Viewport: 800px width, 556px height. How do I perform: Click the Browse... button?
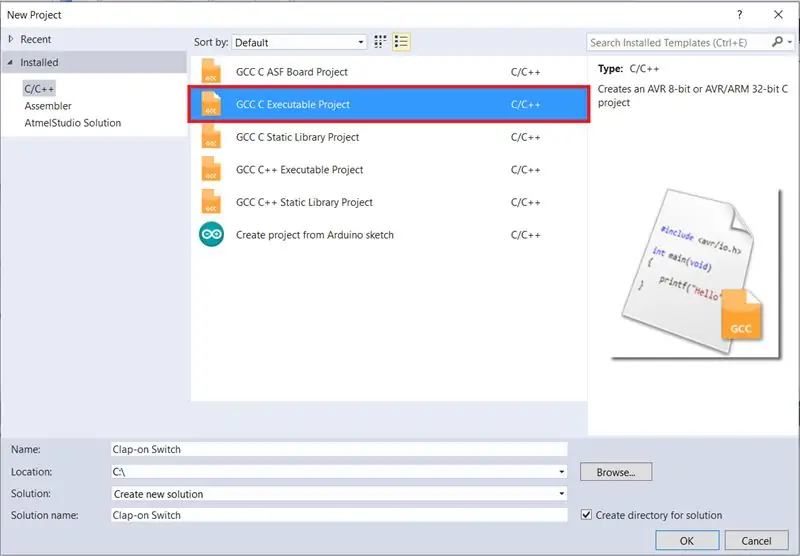(x=616, y=472)
